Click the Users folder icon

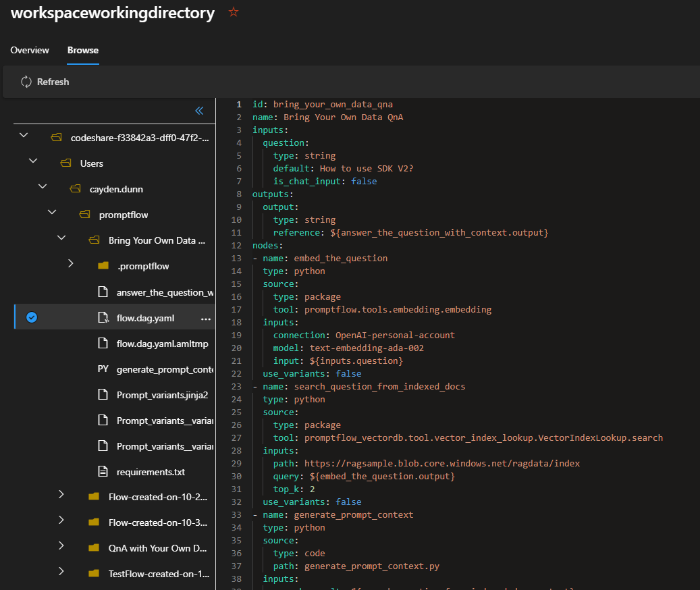[65, 163]
